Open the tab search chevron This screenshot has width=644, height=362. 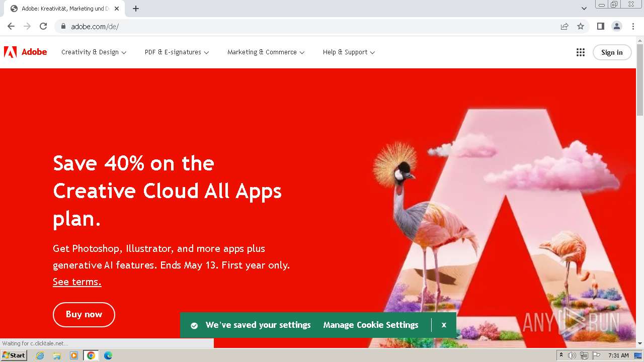click(x=584, y=9)
